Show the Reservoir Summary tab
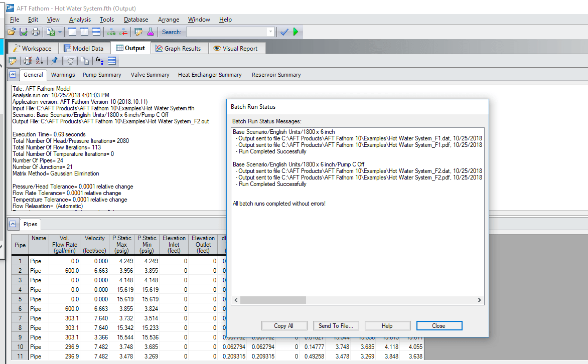 (276, 75)
